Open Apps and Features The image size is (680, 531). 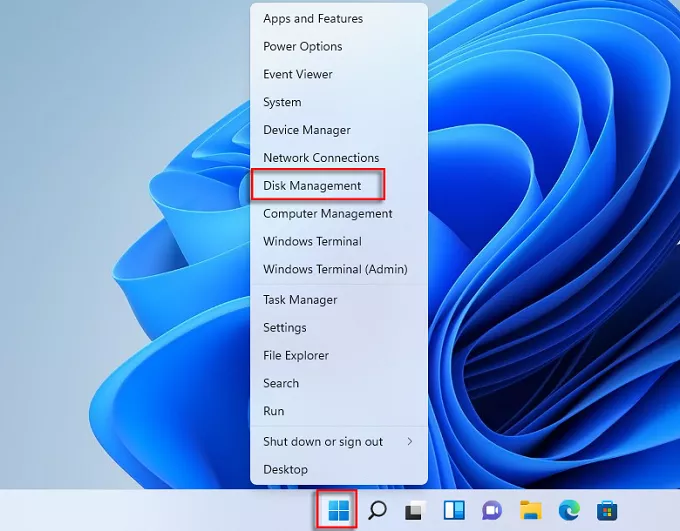[313, 19]
